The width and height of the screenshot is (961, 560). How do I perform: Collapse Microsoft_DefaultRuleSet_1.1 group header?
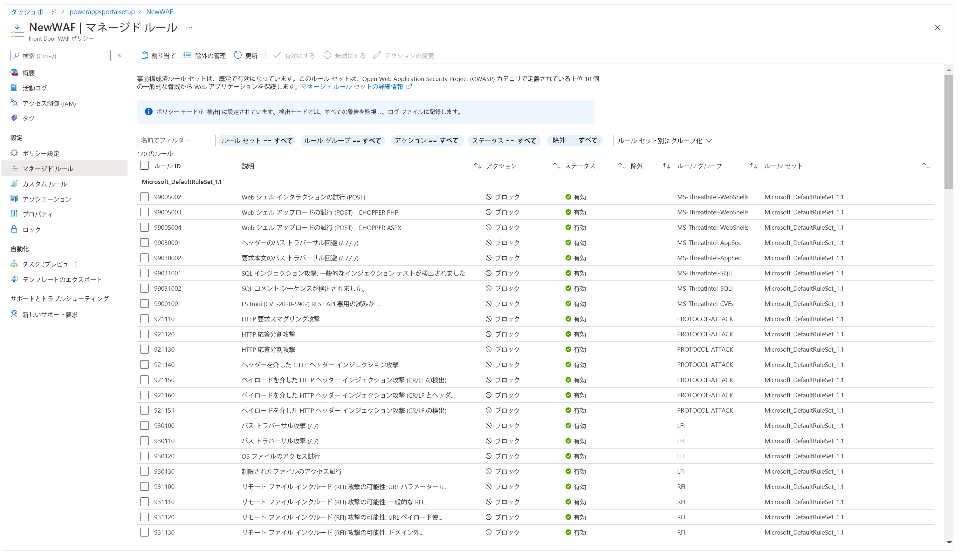(x=182, y=182)
